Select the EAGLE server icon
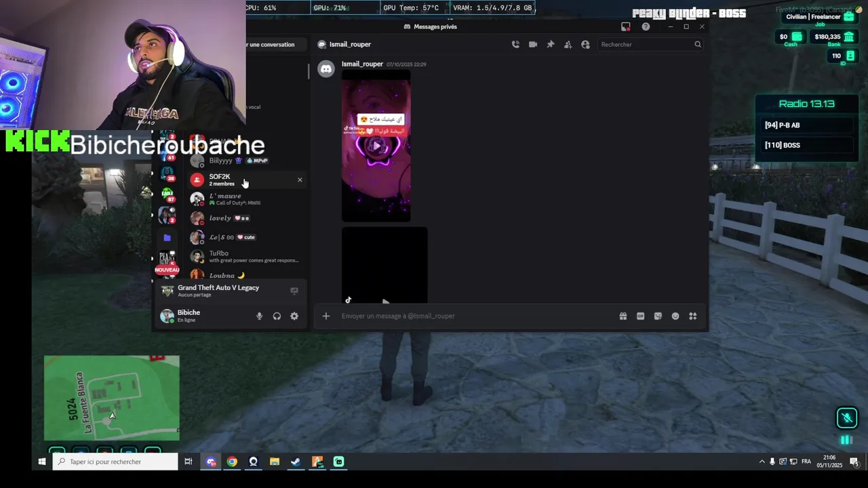Screen dimensions: 868x488 pyautogui.click(x=167, y=195)
